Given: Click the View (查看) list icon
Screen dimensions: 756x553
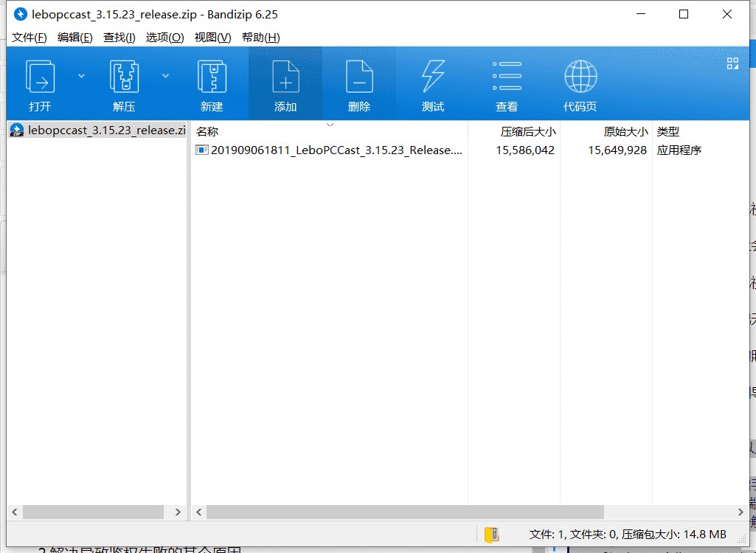Looking at the screenshot, I should (x=507, y=76).
